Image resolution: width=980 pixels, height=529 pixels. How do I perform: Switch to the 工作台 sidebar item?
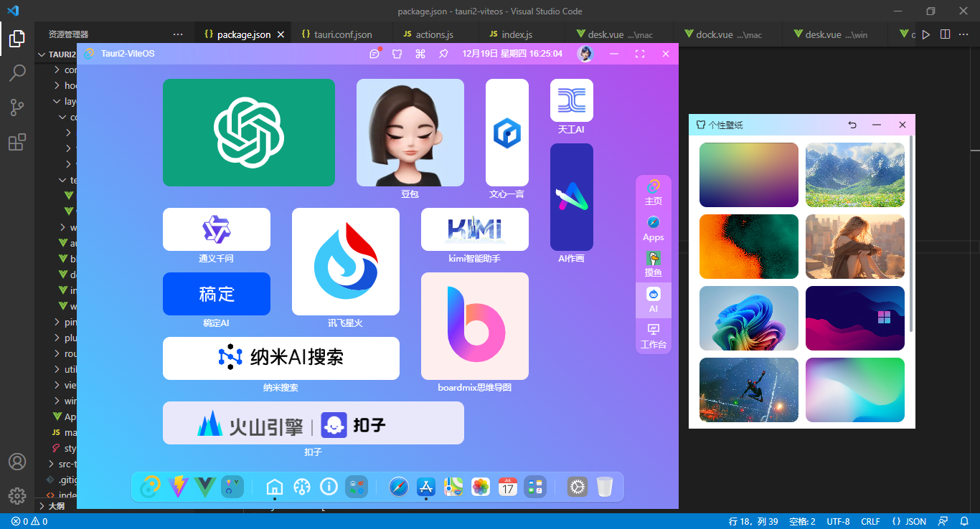(x=653, y=337)
